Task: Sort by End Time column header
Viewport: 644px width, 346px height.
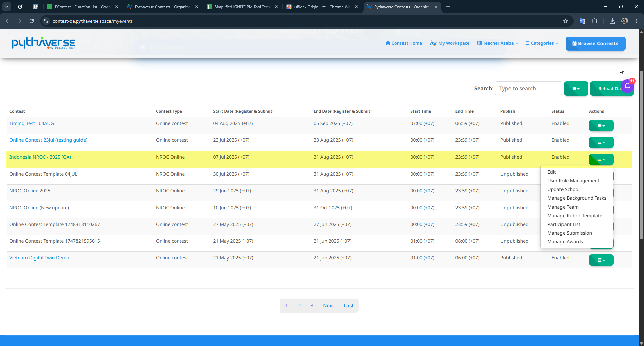Action: 464,111
